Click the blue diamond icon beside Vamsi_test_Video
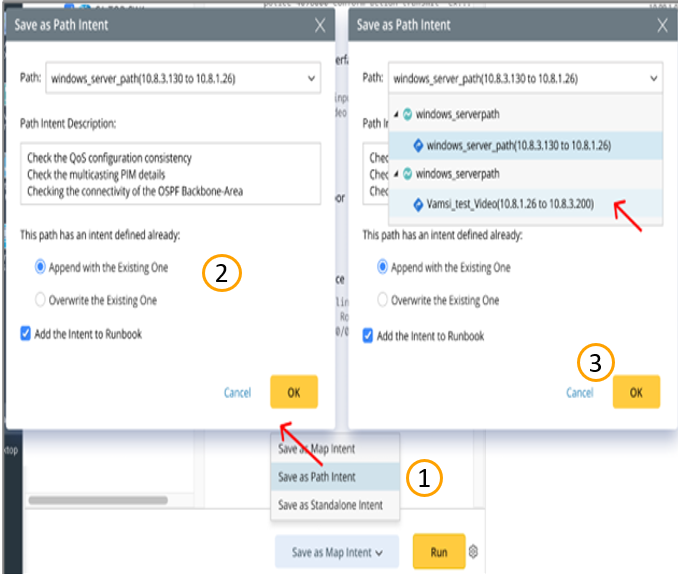Viewport: 678px width, 574px height. tap(416, 205)
